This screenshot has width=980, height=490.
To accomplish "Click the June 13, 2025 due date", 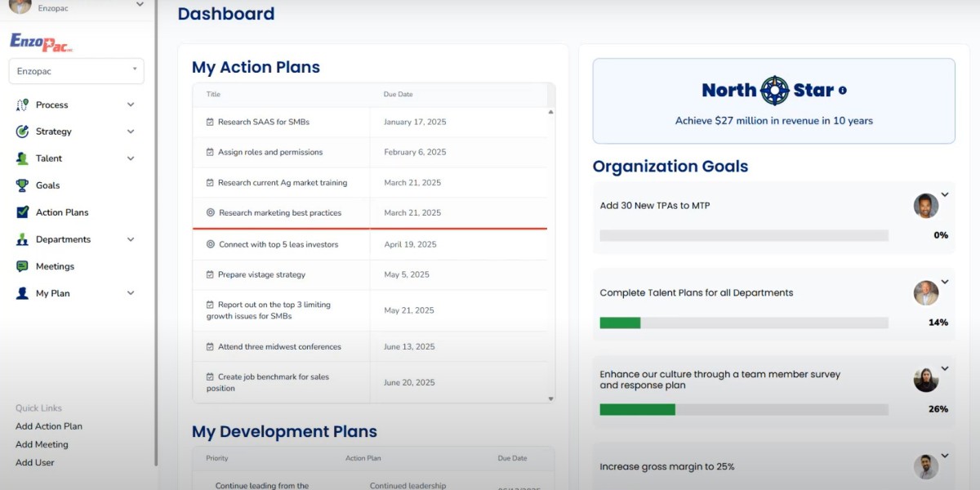I will point(409,346).
